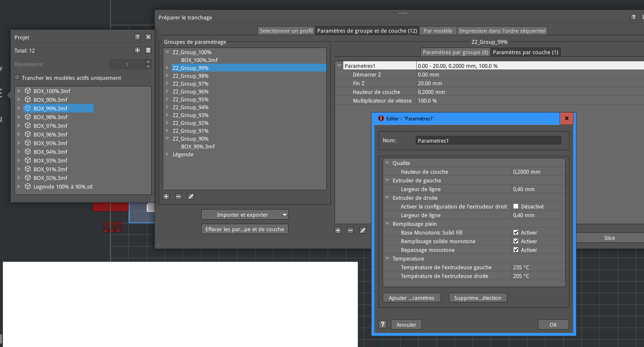Collapse the Z2_Group_100% tree group
Image resolution: width=644 pixels, height=347 pixels.
point(167,52)
